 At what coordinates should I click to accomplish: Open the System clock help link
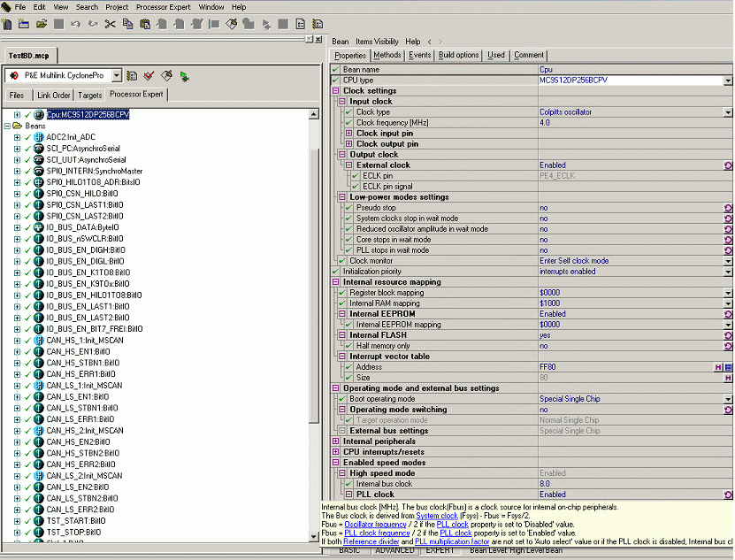point(437,516)
